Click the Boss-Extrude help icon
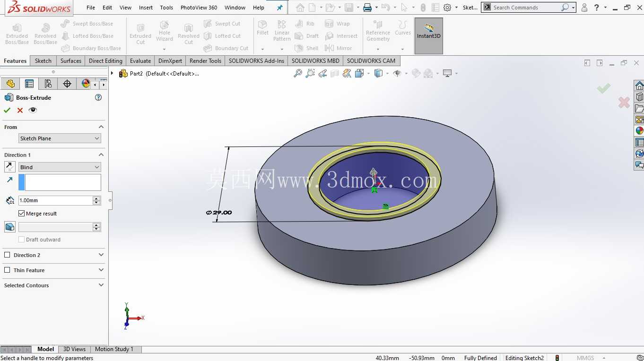The height and width of the screenshot is (361, 644). [98, 97]
